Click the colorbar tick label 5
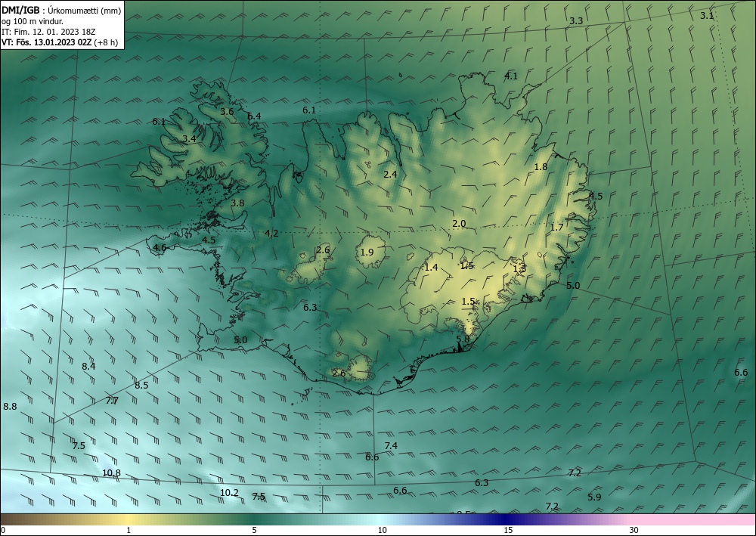The width and height of the screenshot is (756, 536). [254, 530]
